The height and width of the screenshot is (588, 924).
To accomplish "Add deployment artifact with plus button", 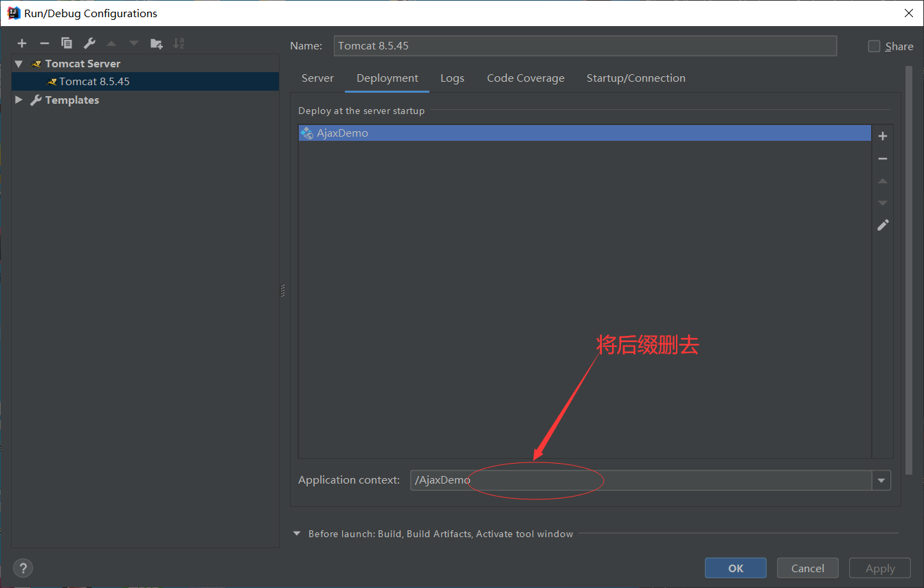I will (x=883, y=136).
